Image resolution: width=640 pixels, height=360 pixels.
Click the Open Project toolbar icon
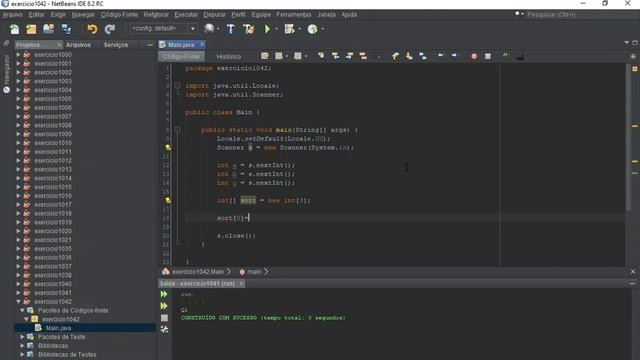pyautogui.click(x=49, y=29)
